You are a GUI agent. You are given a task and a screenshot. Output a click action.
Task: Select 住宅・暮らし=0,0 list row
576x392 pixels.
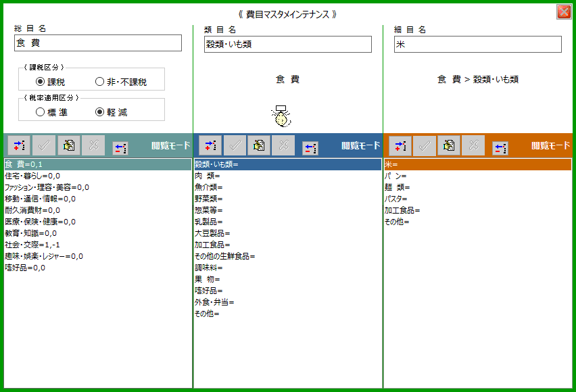[x=98, y=176]
